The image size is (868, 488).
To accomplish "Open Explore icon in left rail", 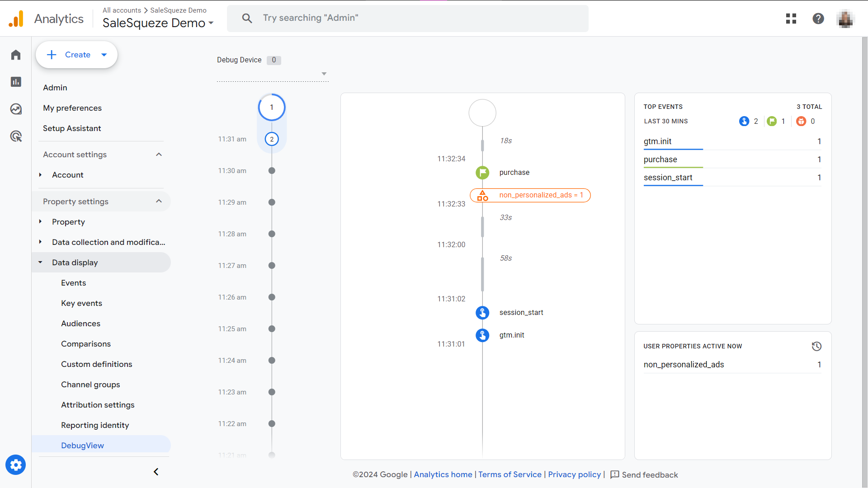I will 16,109.
